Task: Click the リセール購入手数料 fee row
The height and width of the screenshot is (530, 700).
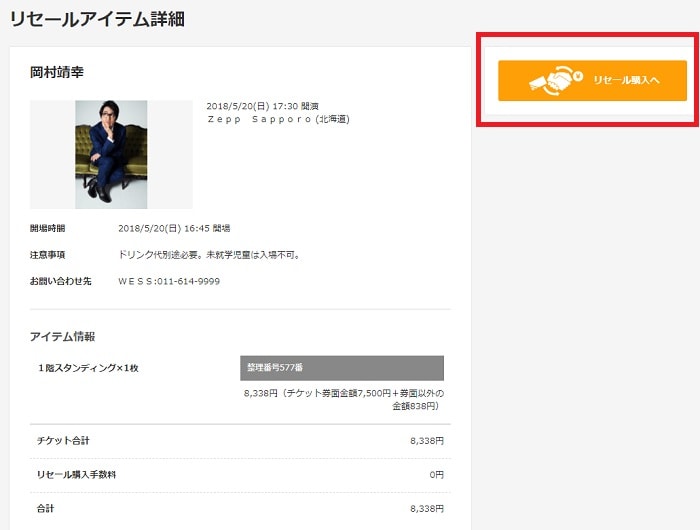Action: pyautogui.click(x=240, y=475)
